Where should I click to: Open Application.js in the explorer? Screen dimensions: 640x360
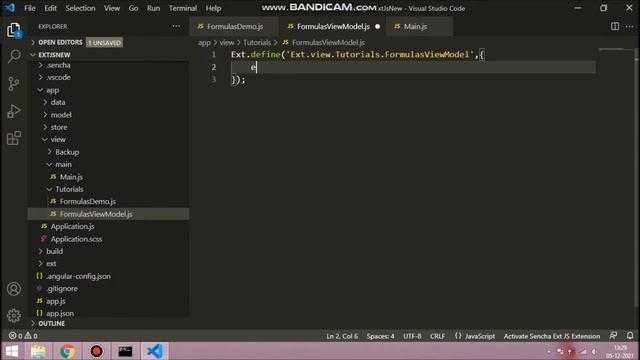tap(72, 227)
